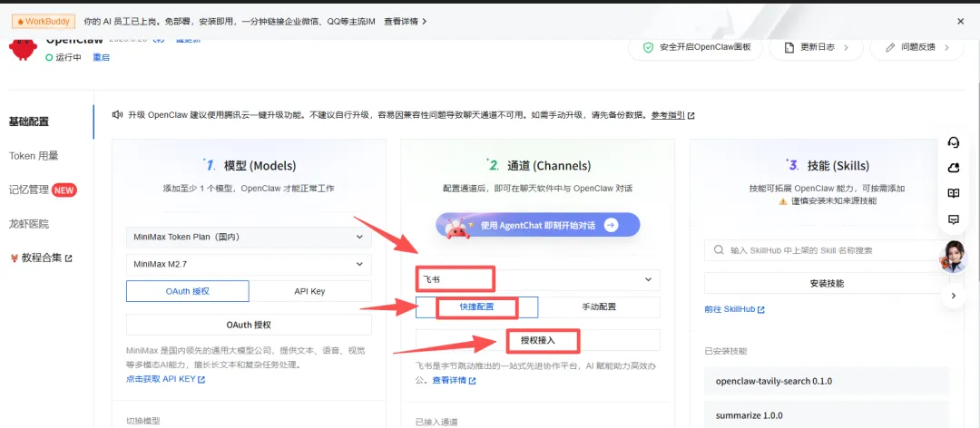Click 使用 AgentChat 即刻开始对话 banner
This screenshot has height=428, width=980.
tap(537, 226)
